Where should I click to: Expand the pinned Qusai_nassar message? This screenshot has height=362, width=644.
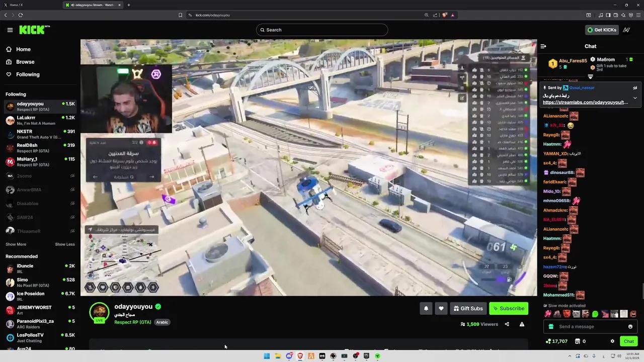[x=634, y=99]
